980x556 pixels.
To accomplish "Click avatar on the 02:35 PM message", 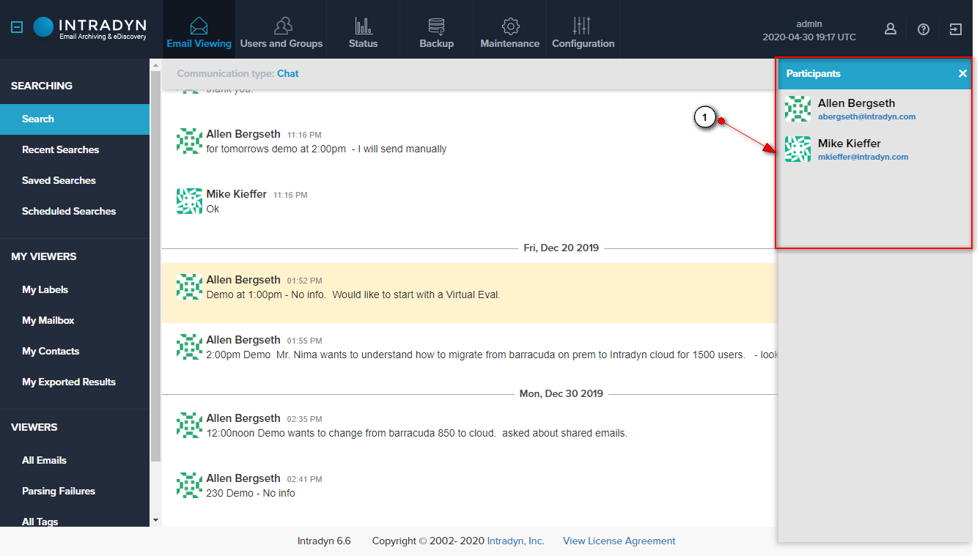I will tap(190, 425).
